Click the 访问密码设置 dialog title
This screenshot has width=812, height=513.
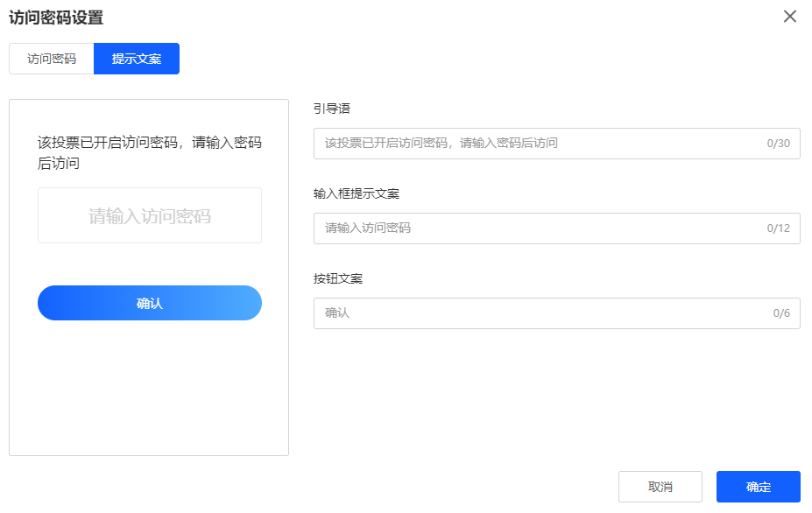point(56,17)
